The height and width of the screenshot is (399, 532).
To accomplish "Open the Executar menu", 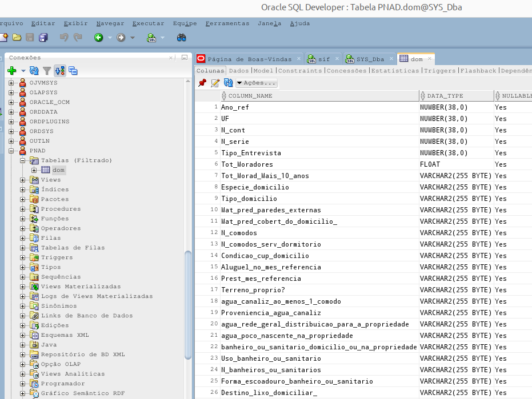I will tap(148, 23).
